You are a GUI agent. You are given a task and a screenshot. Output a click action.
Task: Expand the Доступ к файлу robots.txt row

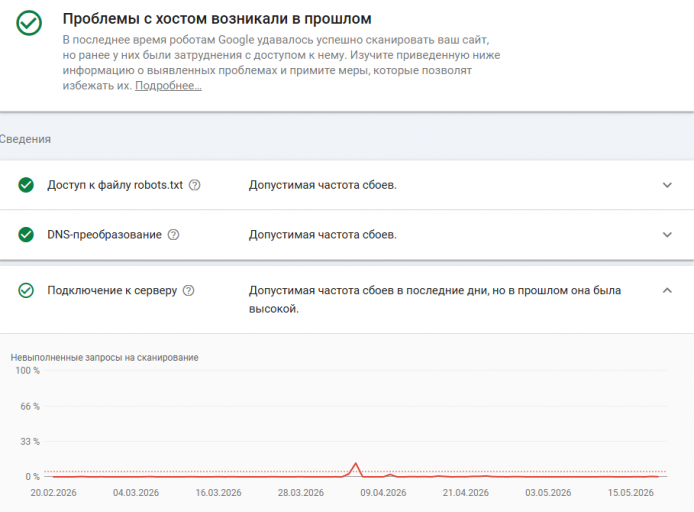click(667, 185)
